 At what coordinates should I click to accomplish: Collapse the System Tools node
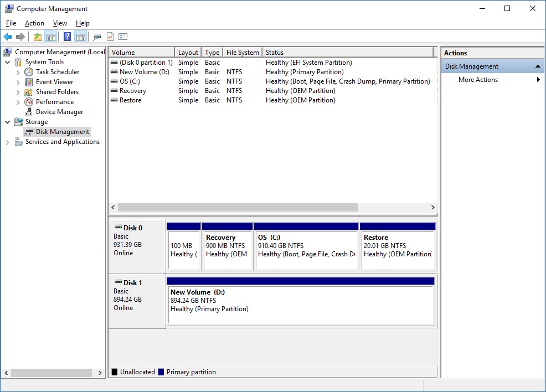click(x=8, y=63)
